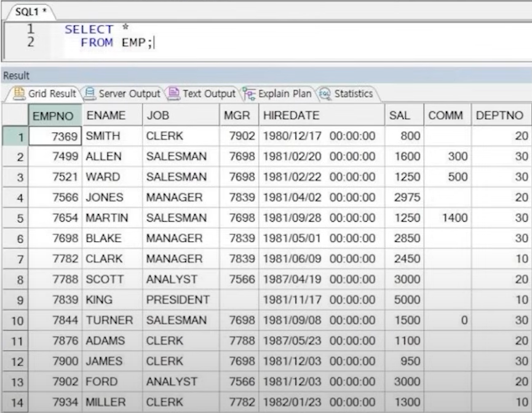
Task: Click the Statistics tab icon
Action: click(325, 94)
